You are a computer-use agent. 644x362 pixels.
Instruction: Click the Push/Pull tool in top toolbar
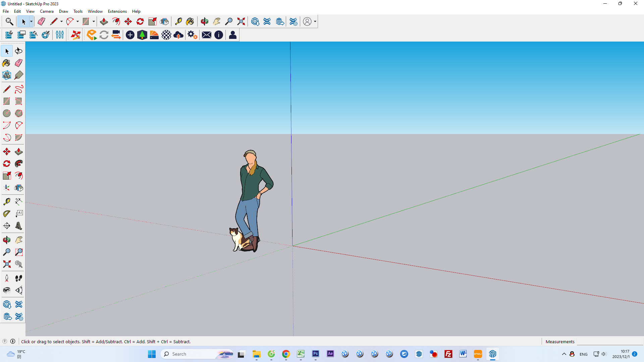pyautogui.click(x=104, y=21)
